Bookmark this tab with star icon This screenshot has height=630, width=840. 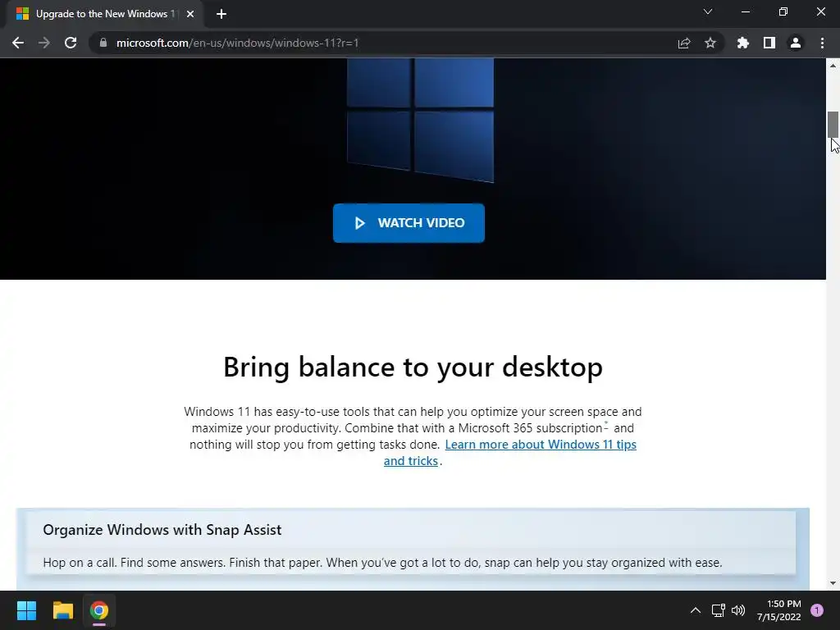point(710,43)
